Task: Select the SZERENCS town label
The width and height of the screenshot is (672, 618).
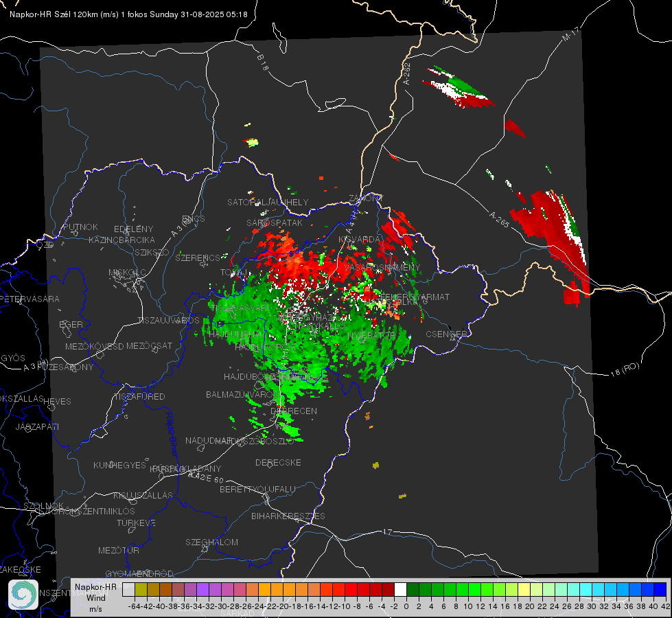Action: pos(198,257)
